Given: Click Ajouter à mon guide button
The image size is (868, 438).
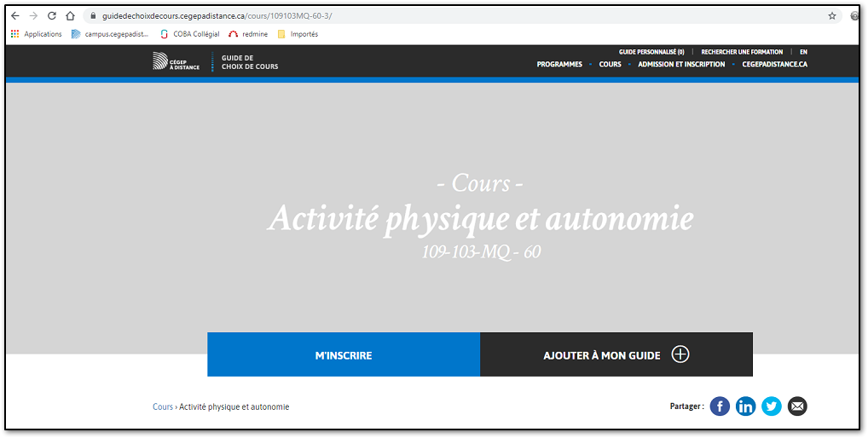Looking at the screenshot, I should [616, 354].
